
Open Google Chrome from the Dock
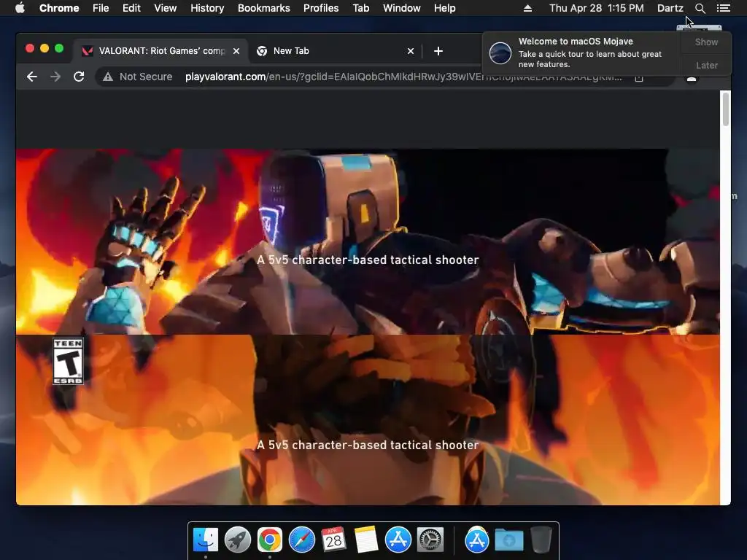(x=270, y=540)
